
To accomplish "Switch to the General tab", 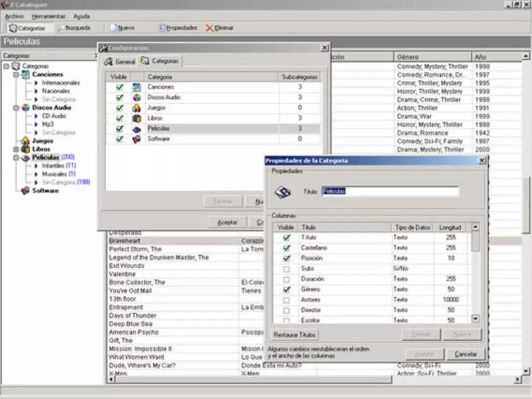I will coord(120,62).
